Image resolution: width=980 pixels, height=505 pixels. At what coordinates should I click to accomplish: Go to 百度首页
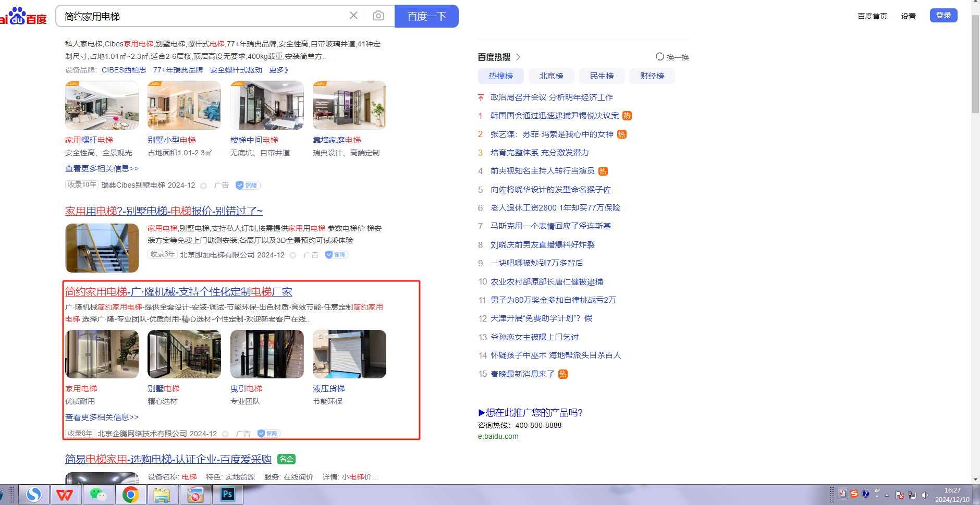coord(873,16)
